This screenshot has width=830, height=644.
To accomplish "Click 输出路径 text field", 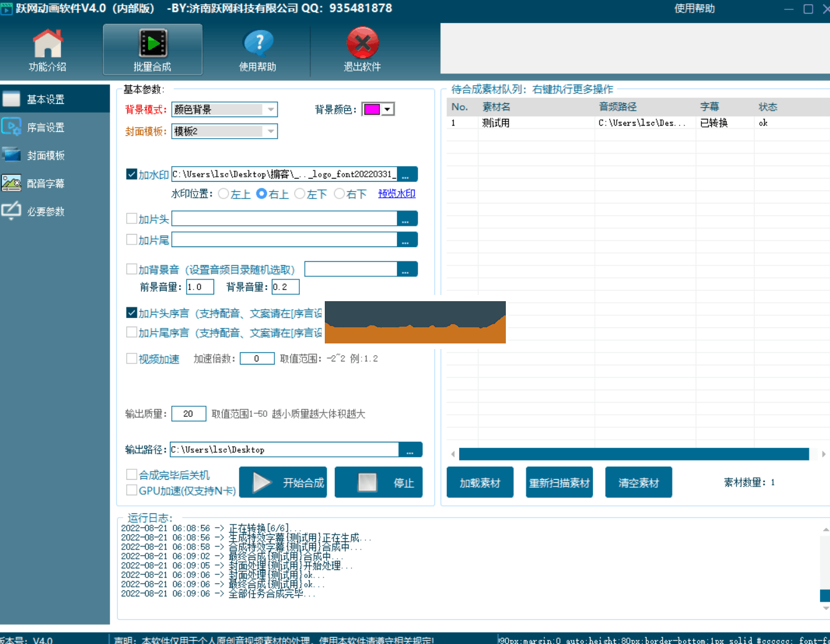I will pos(284,449).
